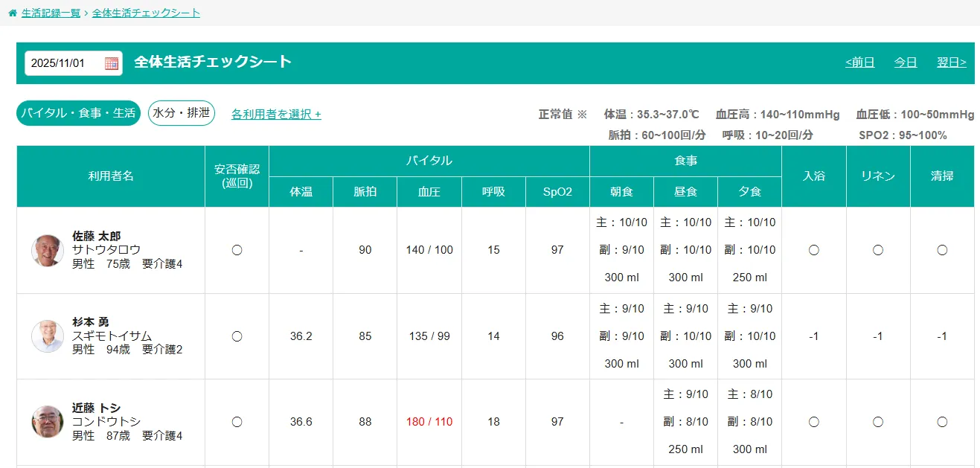The height and width of the screenshot is (468, 980).
Task: Click the 朝食 column header
Action: pyautogui.click(x=621, y=192)
